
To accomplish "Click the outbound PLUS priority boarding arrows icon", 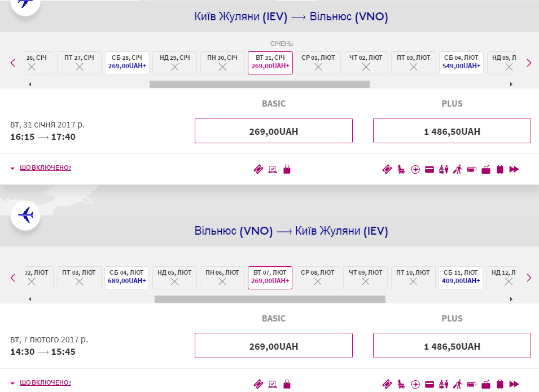I will coord(514,169).
